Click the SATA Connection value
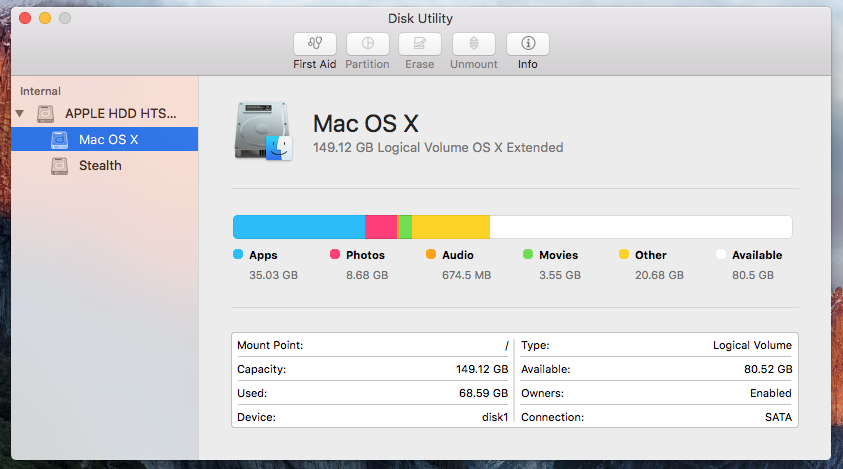 pos(778,417)
